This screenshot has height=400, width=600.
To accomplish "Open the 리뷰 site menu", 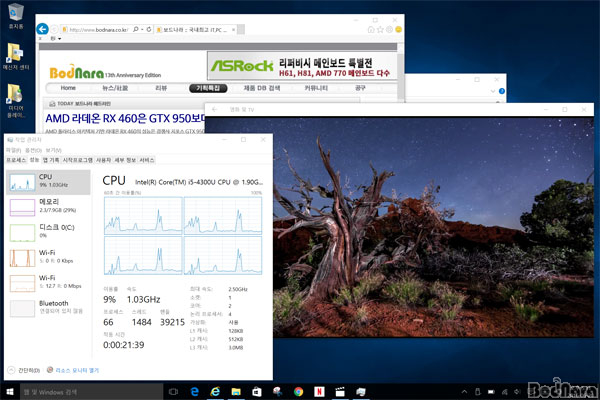I will click(161, 88).
